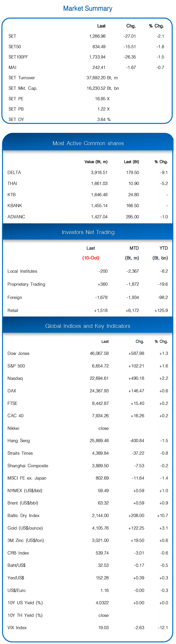Open the Global Indices and Key Indicators header
The height and width of the screenshot is (644, 176).
coord(88,326)
